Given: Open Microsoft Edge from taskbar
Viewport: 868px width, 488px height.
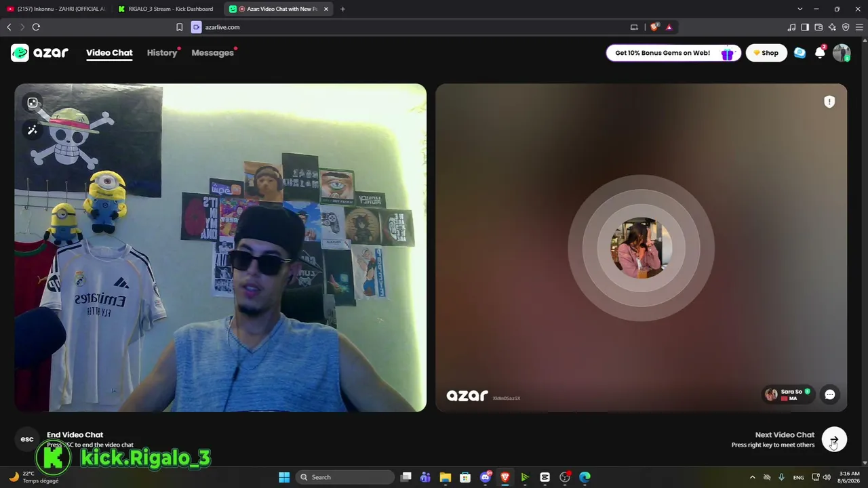Looking at the screenshot, I should [585, 477].
